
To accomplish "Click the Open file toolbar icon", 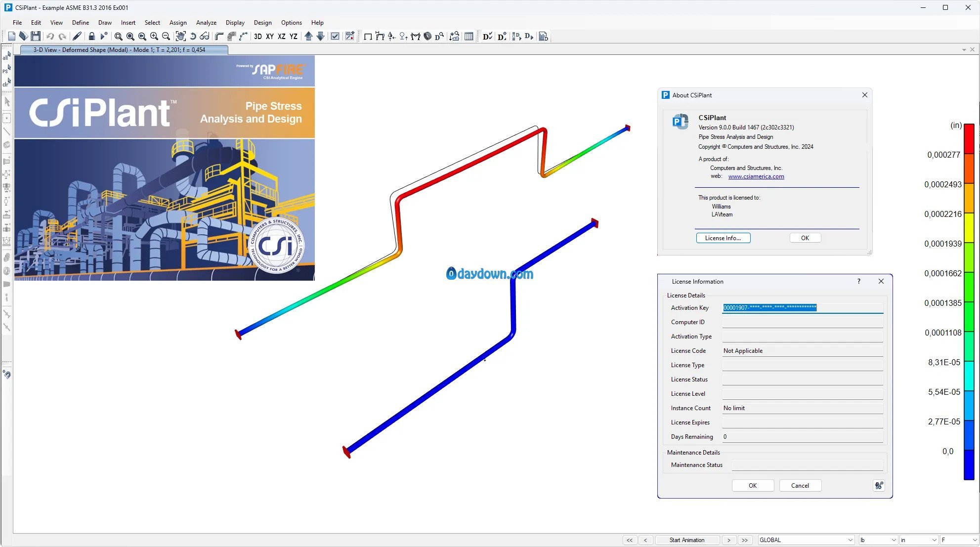I will (23, 36).
